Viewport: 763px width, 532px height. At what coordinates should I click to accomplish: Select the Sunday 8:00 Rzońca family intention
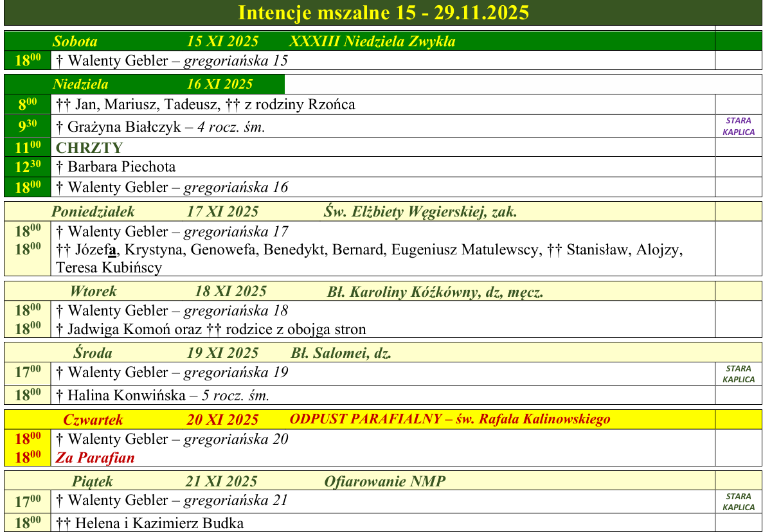(206, 104)
